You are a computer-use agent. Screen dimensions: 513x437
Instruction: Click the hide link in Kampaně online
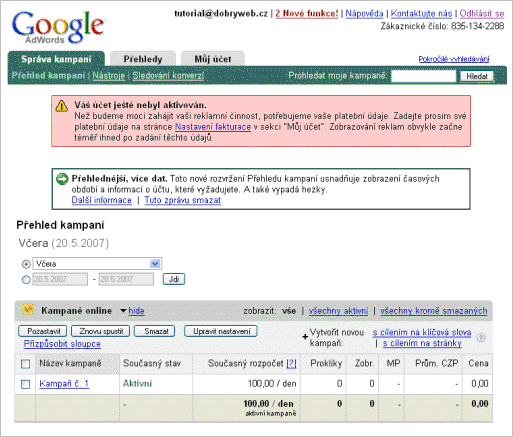coord(136,311)
